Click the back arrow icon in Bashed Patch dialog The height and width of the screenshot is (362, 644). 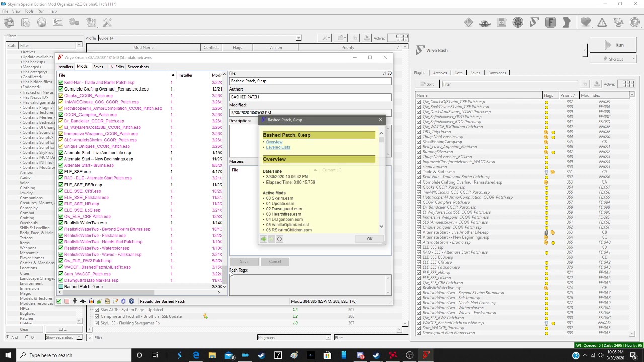coord(264,239)
